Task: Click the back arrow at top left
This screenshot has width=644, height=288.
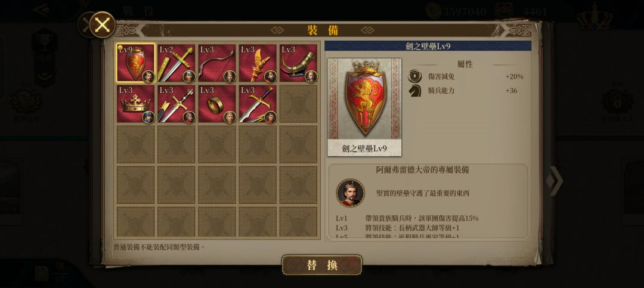Action: [41, 10]
